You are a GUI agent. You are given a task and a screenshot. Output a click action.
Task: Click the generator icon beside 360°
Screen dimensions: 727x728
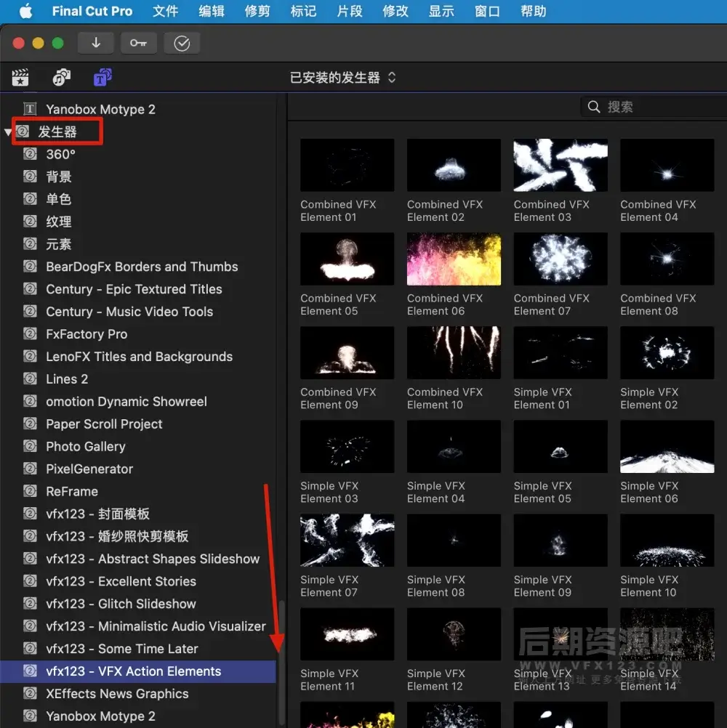point(31,154)
